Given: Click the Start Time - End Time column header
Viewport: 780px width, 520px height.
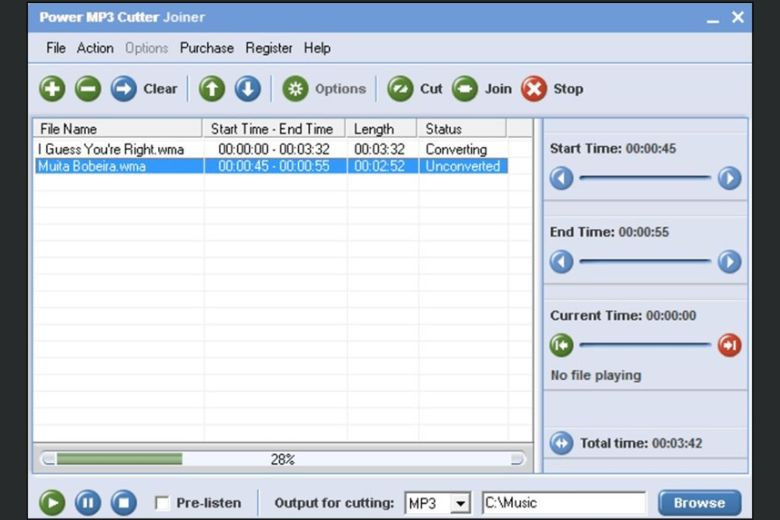Looking at the screenshot, I should pyautogui.click(x=273, y=129).
